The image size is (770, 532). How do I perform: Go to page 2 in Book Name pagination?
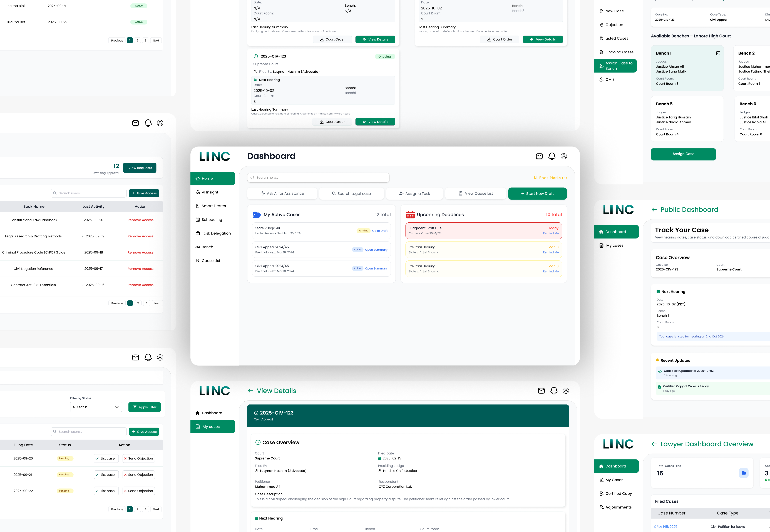[138, 303]
